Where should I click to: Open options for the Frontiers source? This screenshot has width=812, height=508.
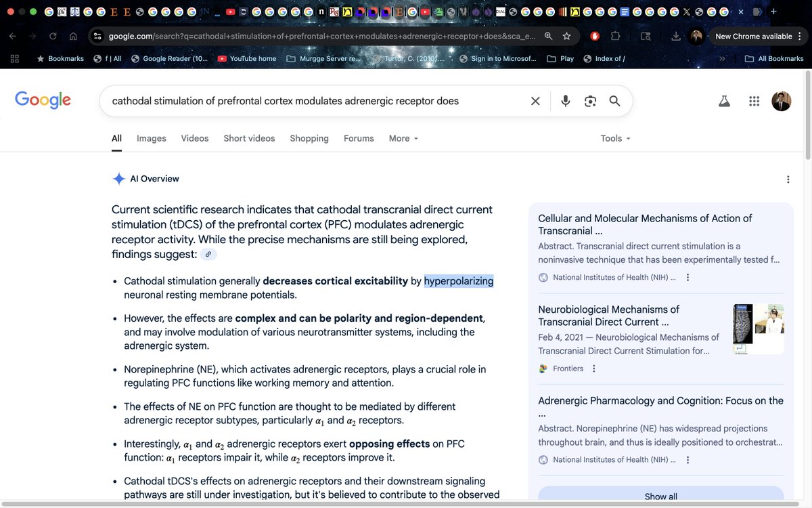click(594, 368)
